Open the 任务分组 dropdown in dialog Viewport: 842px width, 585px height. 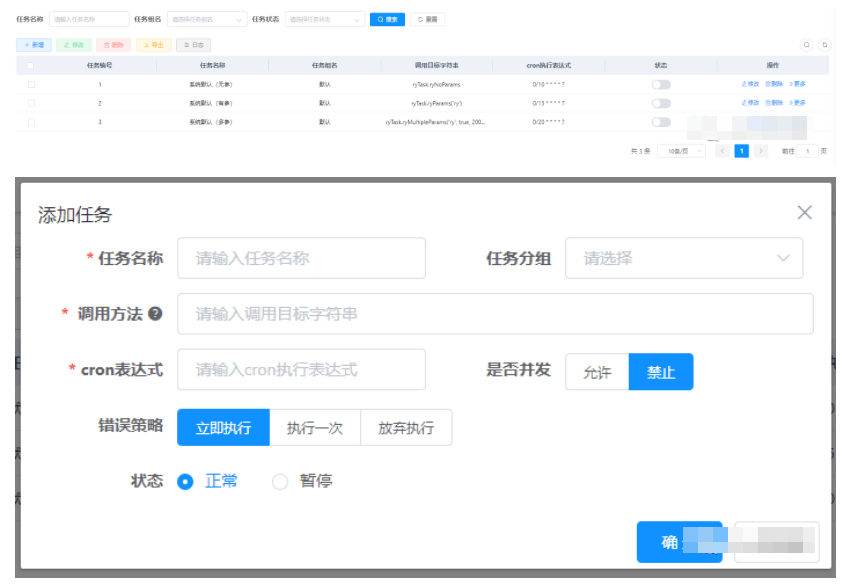click(684, 258)
